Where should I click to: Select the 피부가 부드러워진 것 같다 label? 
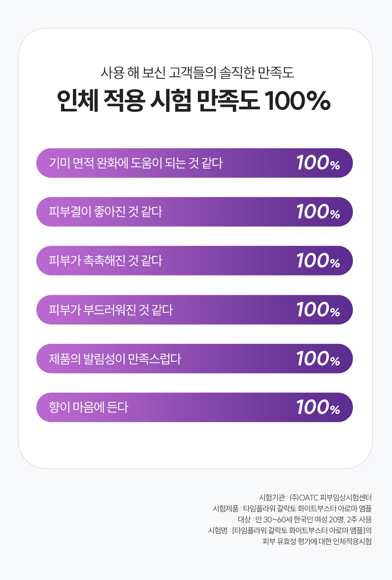tap(111, 310)
